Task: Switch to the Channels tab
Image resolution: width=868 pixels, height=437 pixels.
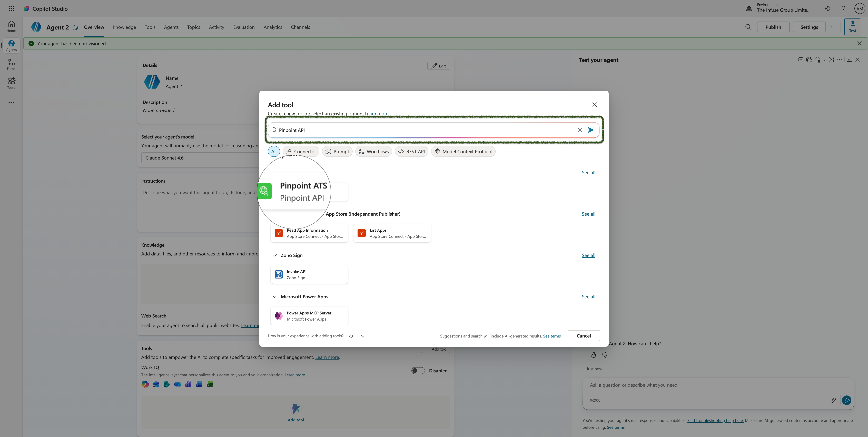Action: coord(300,27)
